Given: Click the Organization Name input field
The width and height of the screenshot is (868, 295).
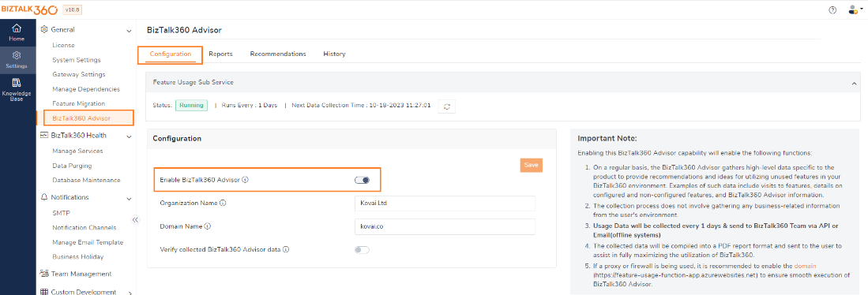Looking at the screenshot, I should click(x=445, y=204).
